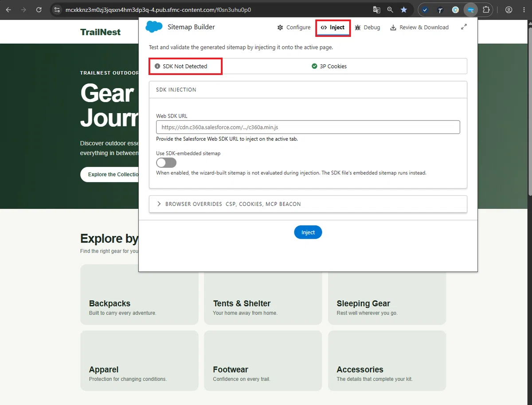The height and width of the screenshot is (405, 532).
Task: Open the T-letter extension icon
Action: pyautogui.click(x=440, y=9)
